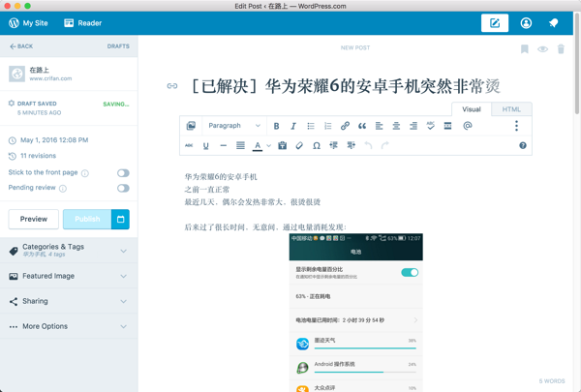Clear formatting with the eraser icon
Screen dimensions: 581x392
[x=299, y=145]
